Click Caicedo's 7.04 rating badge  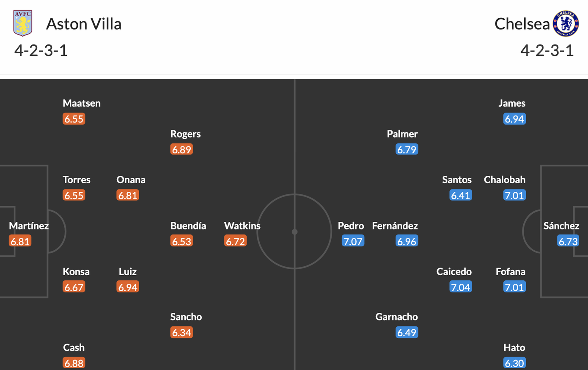tap(460, 287)
